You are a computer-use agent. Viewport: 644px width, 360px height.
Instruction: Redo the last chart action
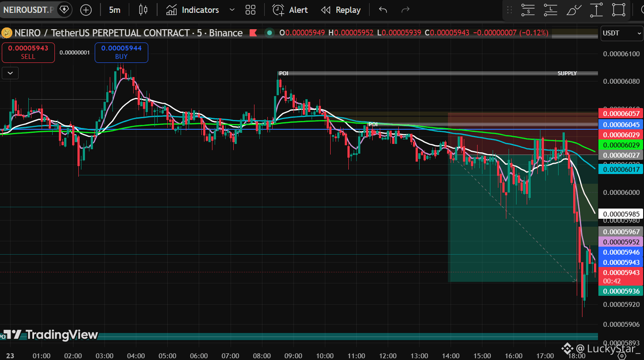click(405, 10)
